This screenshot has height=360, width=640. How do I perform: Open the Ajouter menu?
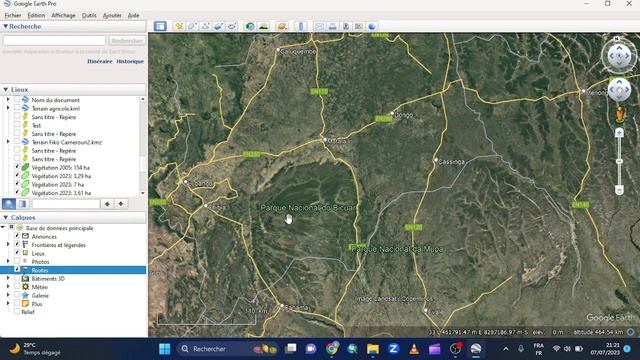click(112, 15)
